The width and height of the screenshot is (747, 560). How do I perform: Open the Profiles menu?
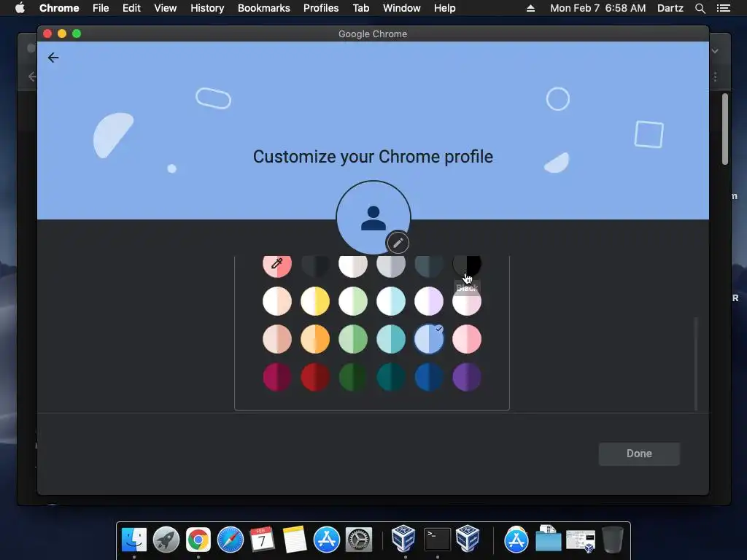[x=321, y=8]
